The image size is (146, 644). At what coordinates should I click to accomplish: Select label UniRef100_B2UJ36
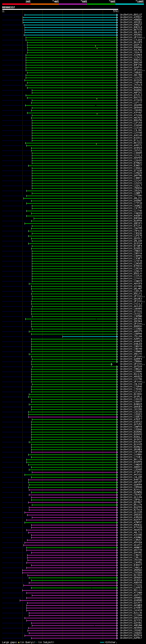131,613
